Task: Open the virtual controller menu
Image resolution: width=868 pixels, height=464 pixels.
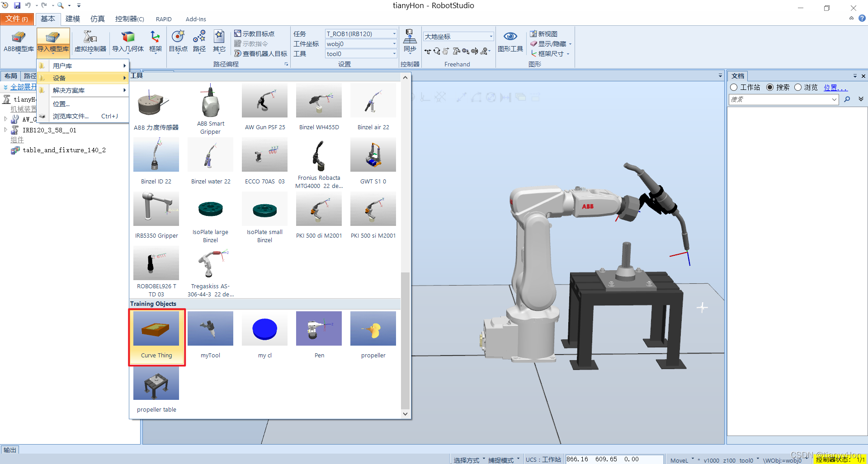Action: pos(90,42)
